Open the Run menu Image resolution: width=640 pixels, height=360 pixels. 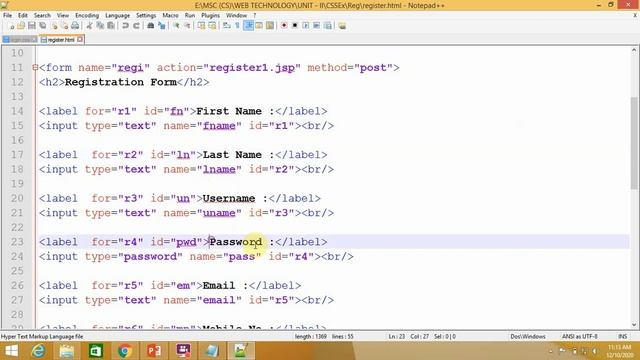click(x=190, y=15)
